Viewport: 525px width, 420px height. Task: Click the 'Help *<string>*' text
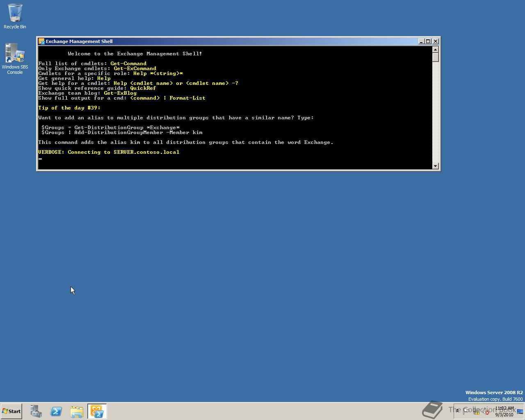[x=158, y=73]
